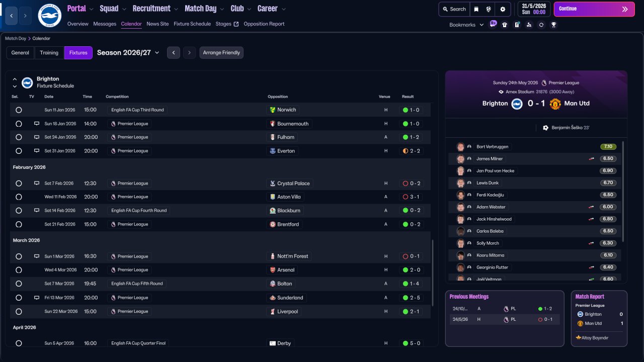The image size is (644, 362).
Task: Open the settings gear in the top bar
Action: tap(503, 9)
